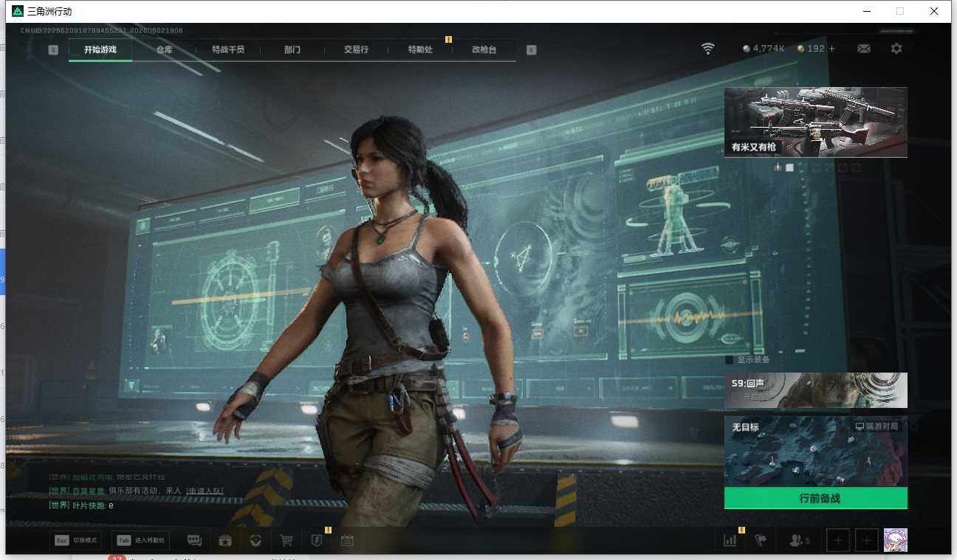The height and width of the screenshot is (560, 957).
Task: Open the lightning badge icon in bottom bar
Action: click(317, 540)
